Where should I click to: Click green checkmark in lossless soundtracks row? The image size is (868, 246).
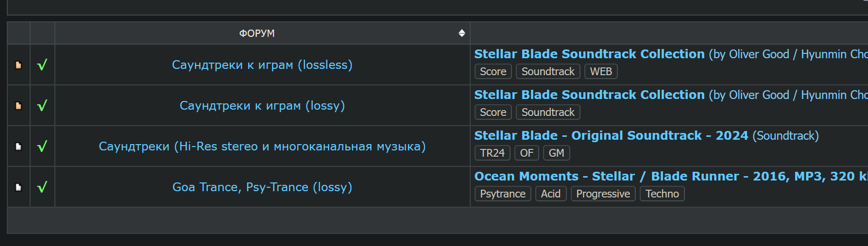[42, 65]
